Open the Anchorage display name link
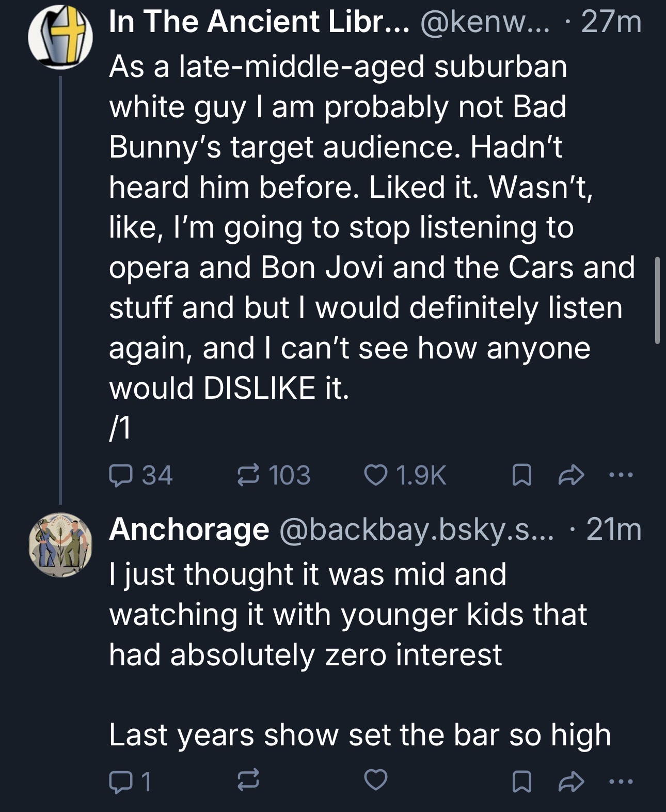Screen dimensions: 666x812 pyautogui.click(x=188, y=528)
